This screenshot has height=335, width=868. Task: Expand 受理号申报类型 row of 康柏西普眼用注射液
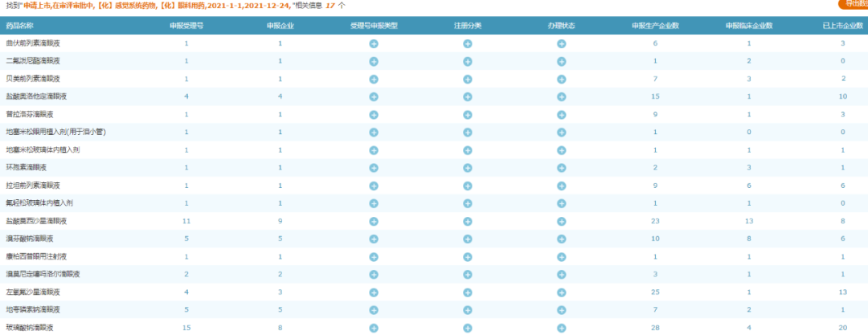[374, 257]
